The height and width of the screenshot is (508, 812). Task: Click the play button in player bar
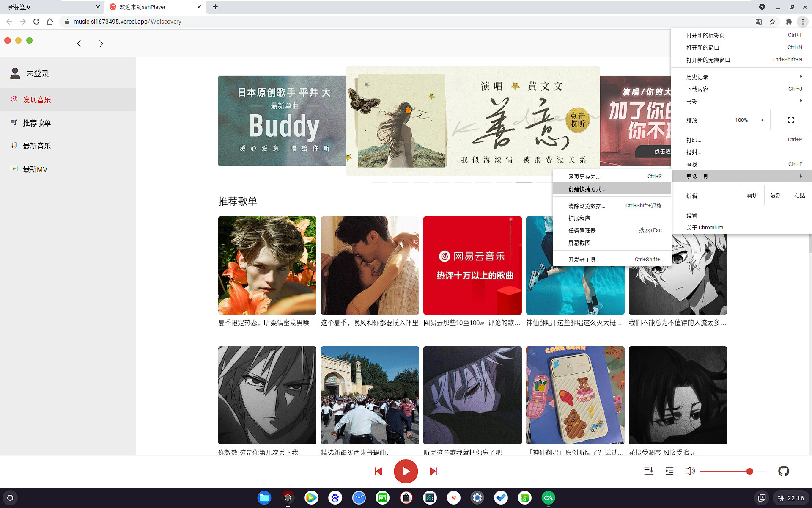tap(406, 471)
